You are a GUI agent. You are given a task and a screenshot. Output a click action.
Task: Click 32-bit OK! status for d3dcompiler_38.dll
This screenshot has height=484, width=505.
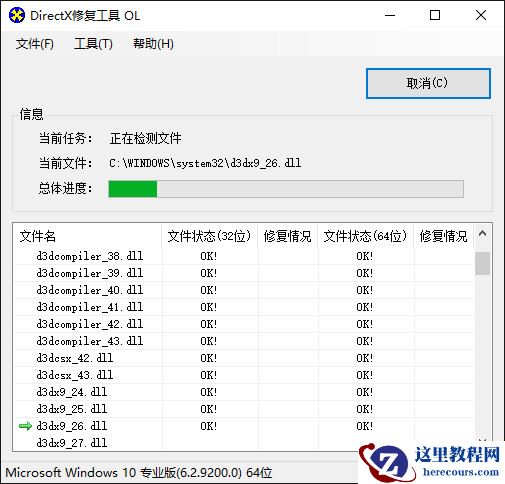[x=209, y=256]
